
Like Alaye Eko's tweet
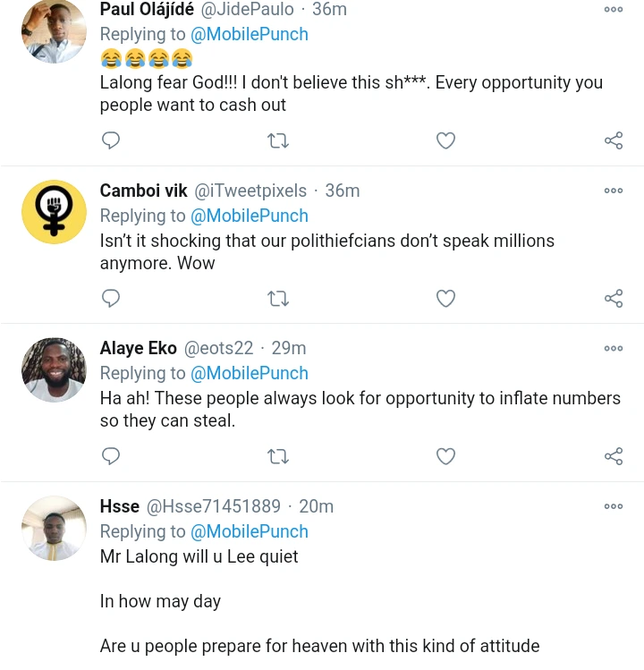(x=445, y=456)
